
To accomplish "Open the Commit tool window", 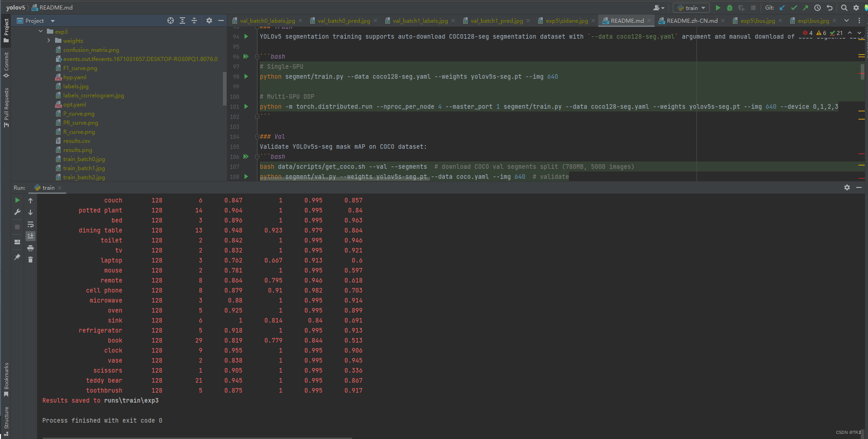I will coord(6,65).
